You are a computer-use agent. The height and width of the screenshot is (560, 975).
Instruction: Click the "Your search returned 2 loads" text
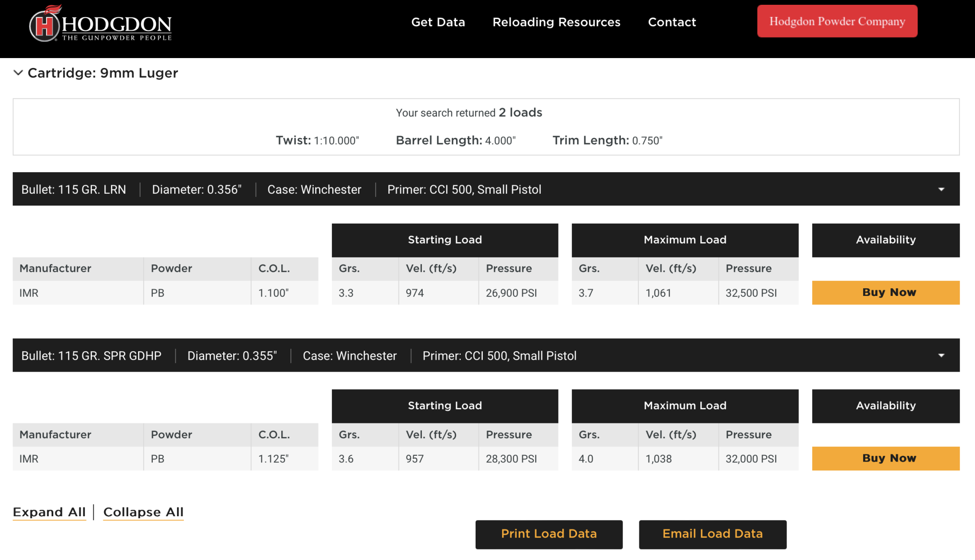click(x=469, y=112)
